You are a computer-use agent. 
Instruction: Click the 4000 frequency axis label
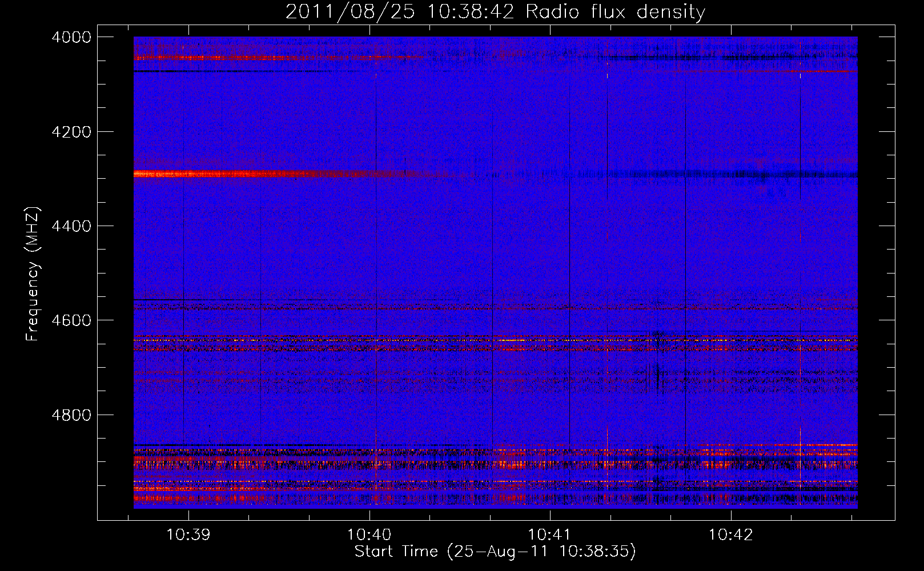tap(71, 37)
